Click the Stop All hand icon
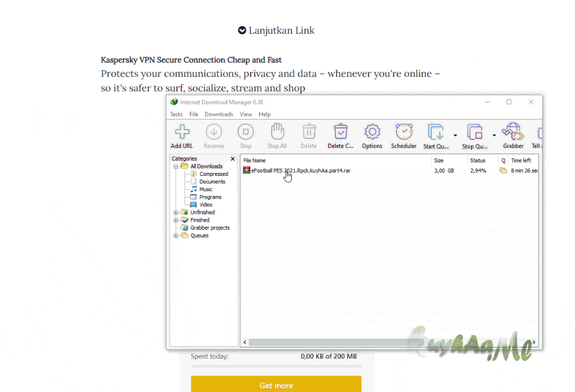The width and height of the screenshot is (575, 392). coord(277,132)
